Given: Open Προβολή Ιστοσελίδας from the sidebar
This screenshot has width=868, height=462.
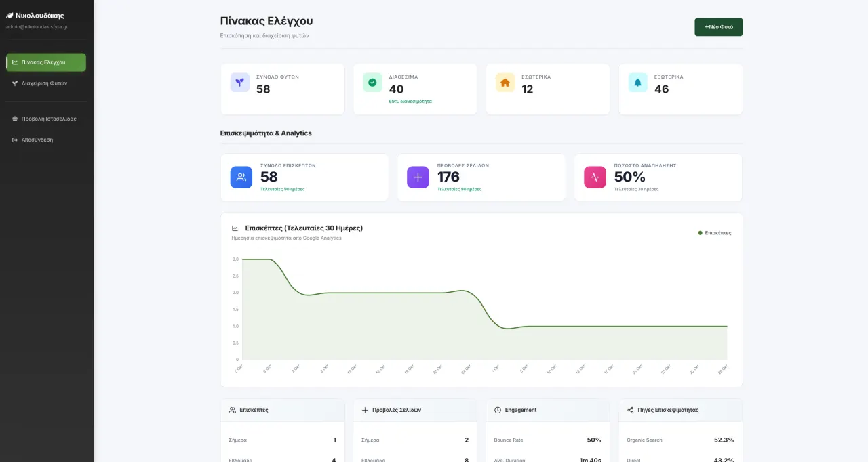Looking at the screenshot, I should tap(46, 119).
